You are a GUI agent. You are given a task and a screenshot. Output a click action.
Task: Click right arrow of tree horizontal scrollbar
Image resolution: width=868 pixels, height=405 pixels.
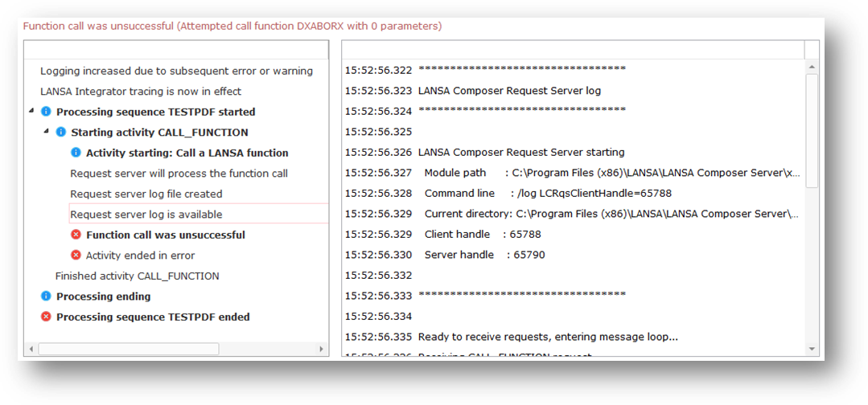[321, 349]
